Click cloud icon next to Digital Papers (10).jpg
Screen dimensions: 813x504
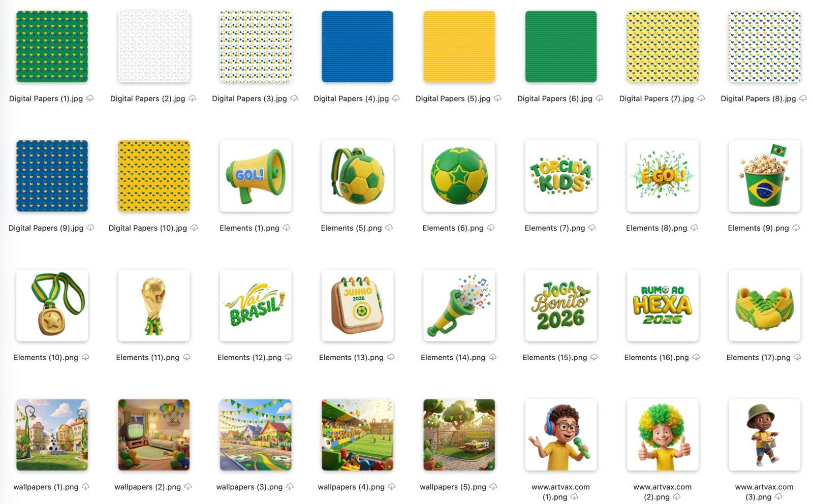pos(194,228)
